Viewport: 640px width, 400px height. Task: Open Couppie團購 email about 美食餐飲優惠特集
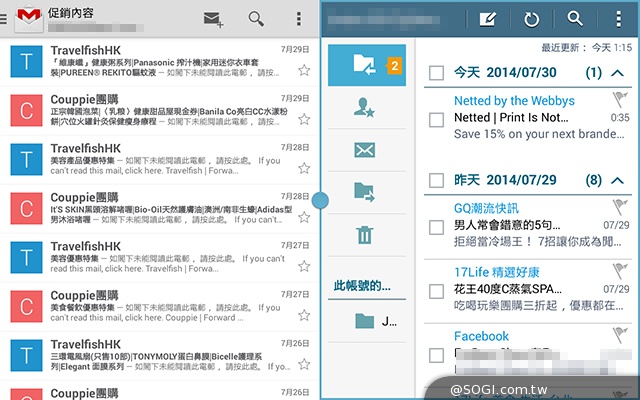click(x=159, y=307)
